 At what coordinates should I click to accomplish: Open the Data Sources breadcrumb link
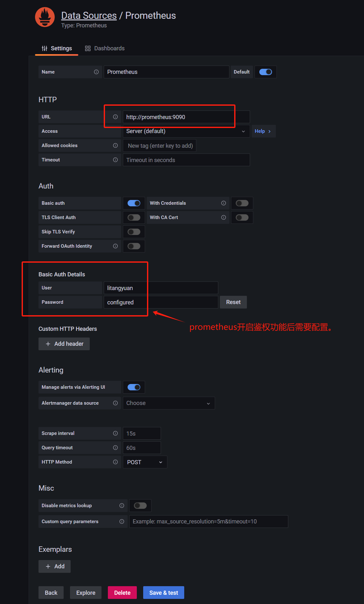point(89,16)
